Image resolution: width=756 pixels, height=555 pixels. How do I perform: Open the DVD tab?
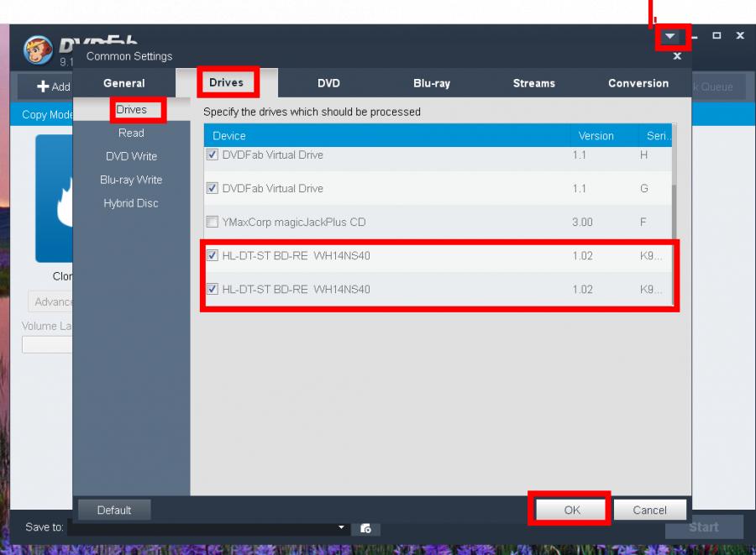pos(328,83)
